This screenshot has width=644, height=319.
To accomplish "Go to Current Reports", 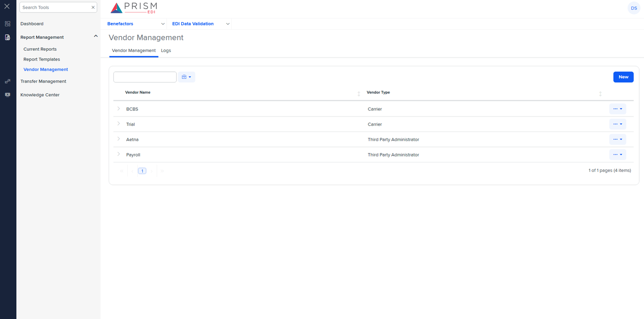I will (40, 49).
